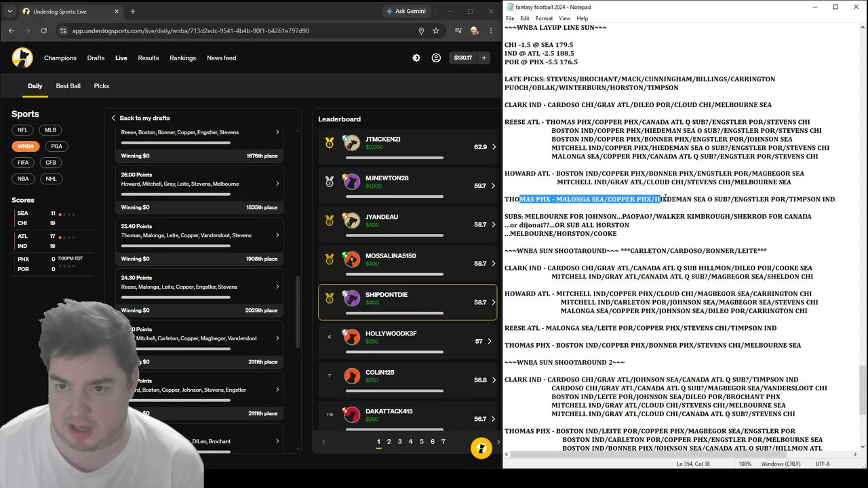
Task: Select the PGA sport filter chip
Action: [x=56, y=146]
